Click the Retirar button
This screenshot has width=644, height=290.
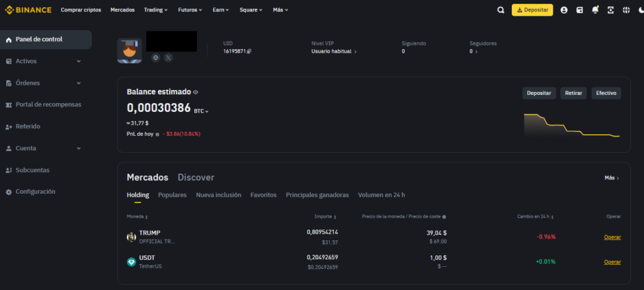coord(574,93)
